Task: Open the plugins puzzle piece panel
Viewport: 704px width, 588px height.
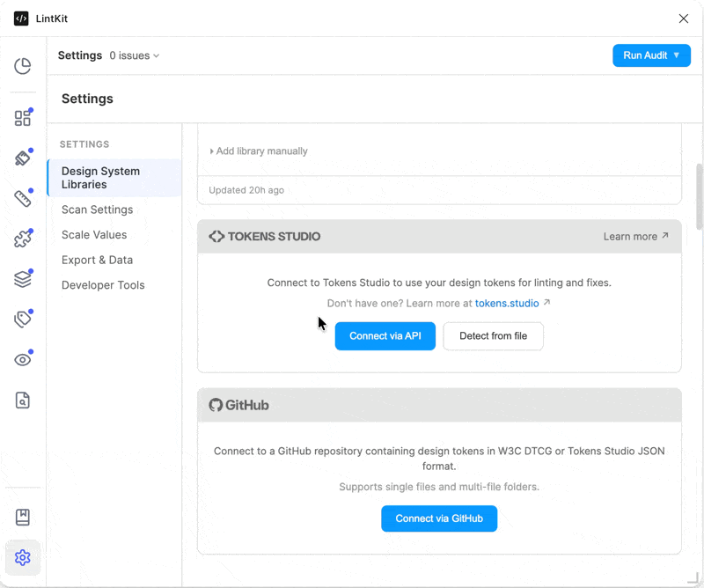Action: click(23, 239)
